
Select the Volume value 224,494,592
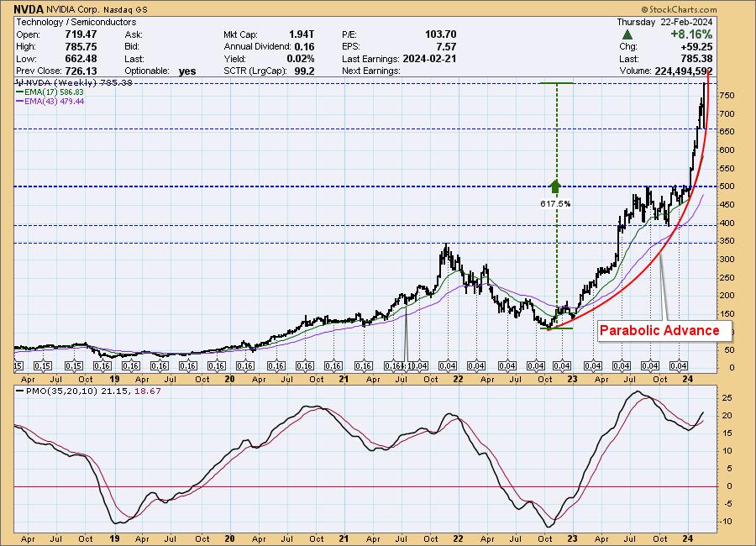tap(683, 71)
